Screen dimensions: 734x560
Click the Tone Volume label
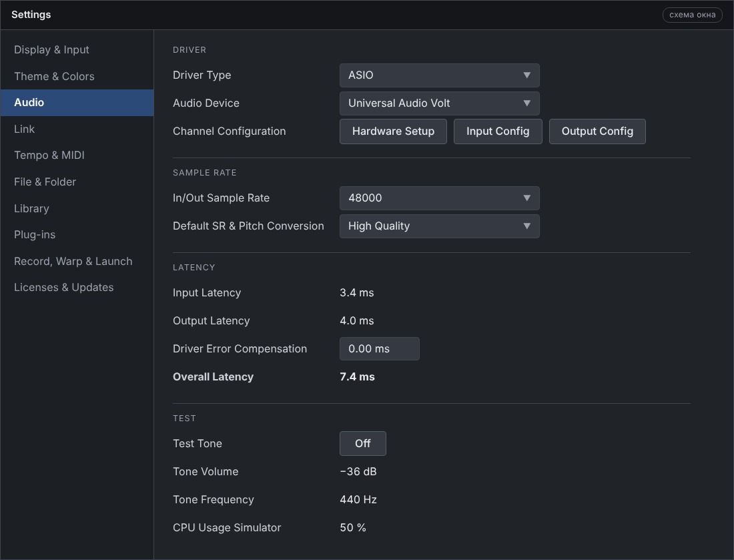[206, 471]
